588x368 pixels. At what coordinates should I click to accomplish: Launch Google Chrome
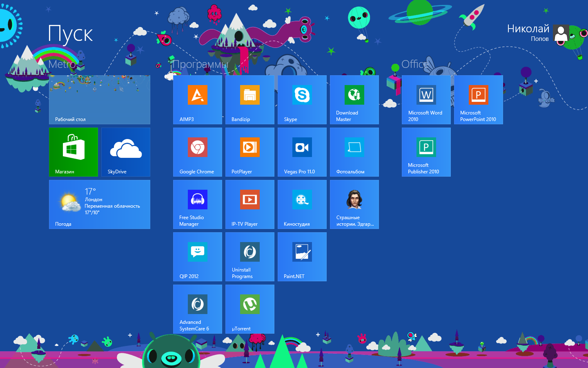click(x=198, y=152)
